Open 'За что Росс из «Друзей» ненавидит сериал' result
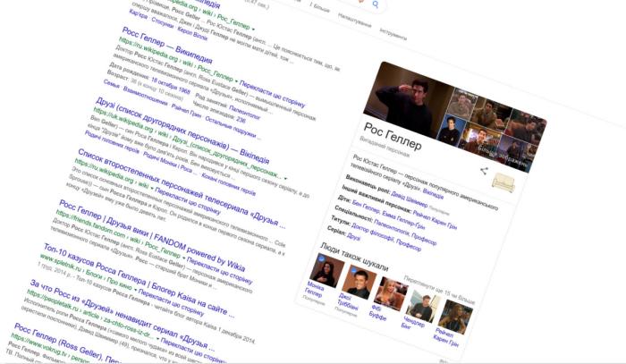The image size is (626, 364). (123, 314)
